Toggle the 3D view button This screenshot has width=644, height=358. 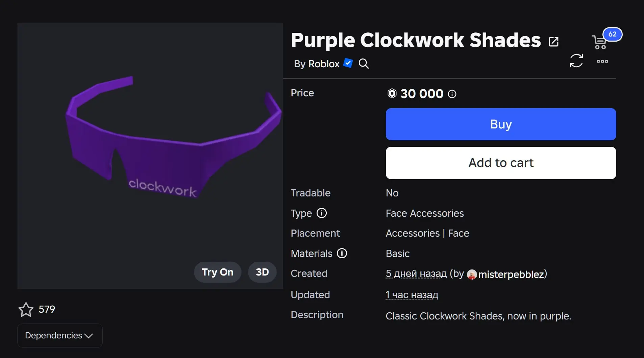pyautogui.click(x=262, y=272)
